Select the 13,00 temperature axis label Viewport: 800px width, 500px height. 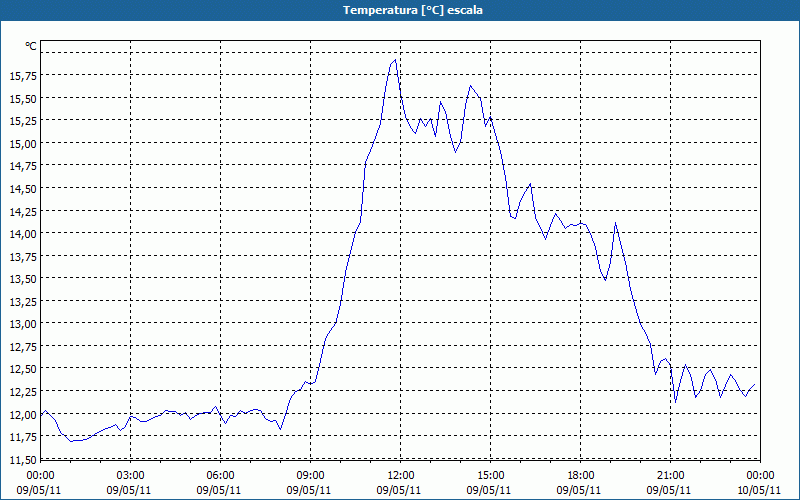tap(23, 323)
